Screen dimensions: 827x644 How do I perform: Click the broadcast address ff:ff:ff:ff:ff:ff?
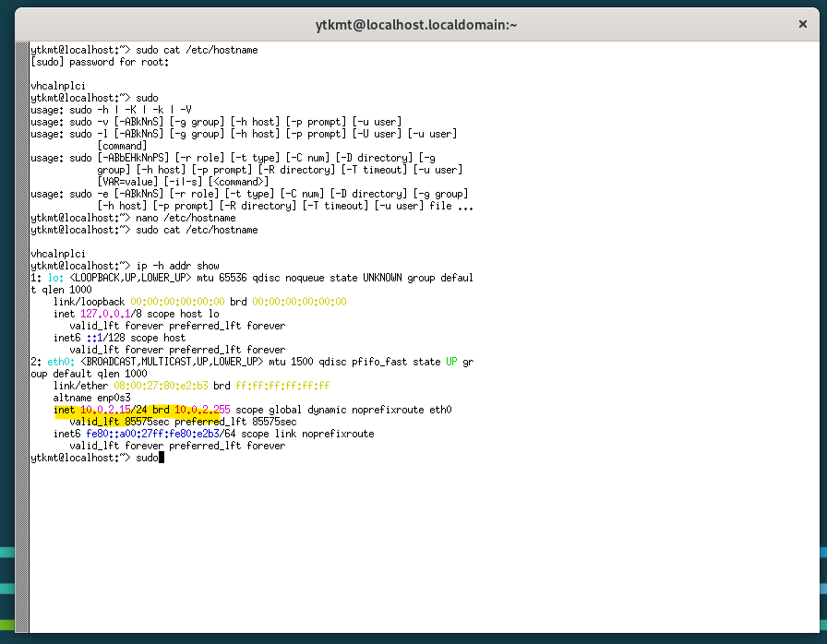click(286, 386)
